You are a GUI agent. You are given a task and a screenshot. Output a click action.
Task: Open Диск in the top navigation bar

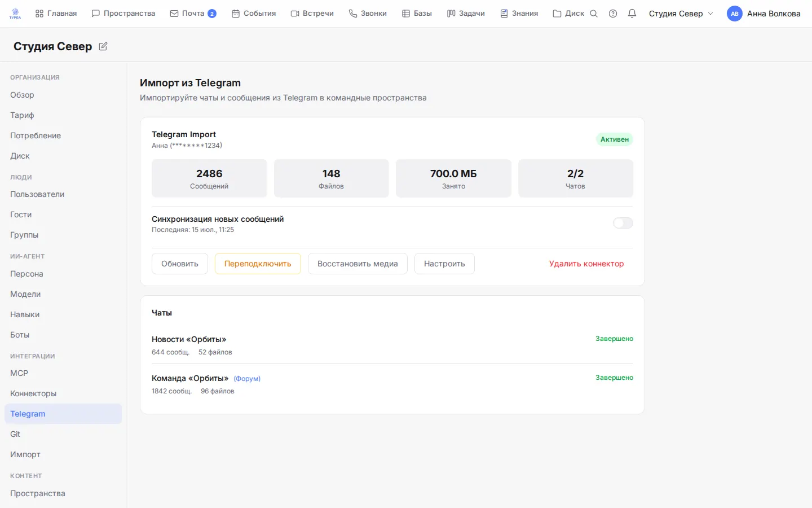tap(568, 14)
